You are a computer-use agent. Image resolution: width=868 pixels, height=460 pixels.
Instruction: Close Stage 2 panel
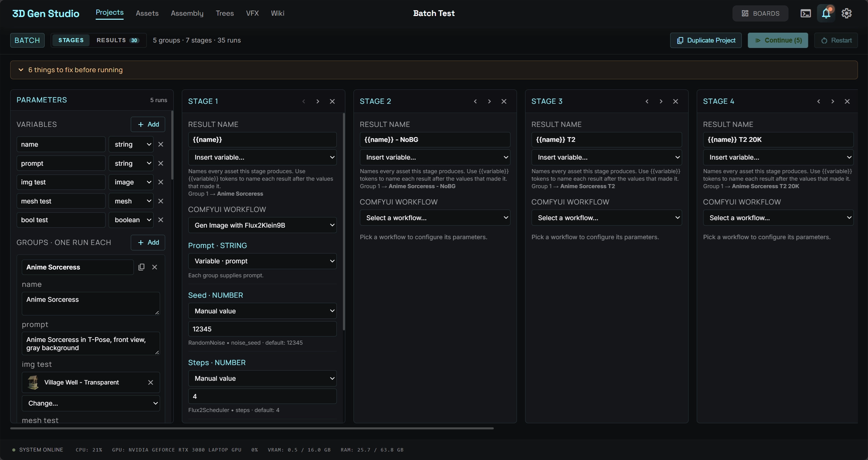click(x=504, y=101)
